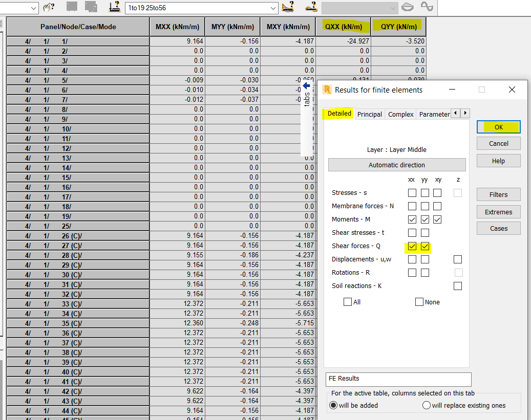Open the results table tool icon
This screenshot has width=531, height=420.
click(114, 8)
